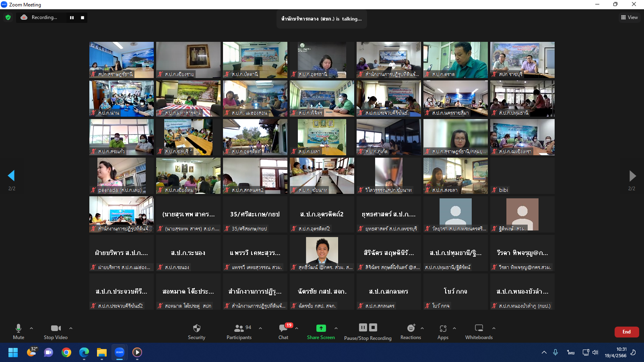Select the ส.ป.ก.ระนอง participant tile

(x=188, y=253)
